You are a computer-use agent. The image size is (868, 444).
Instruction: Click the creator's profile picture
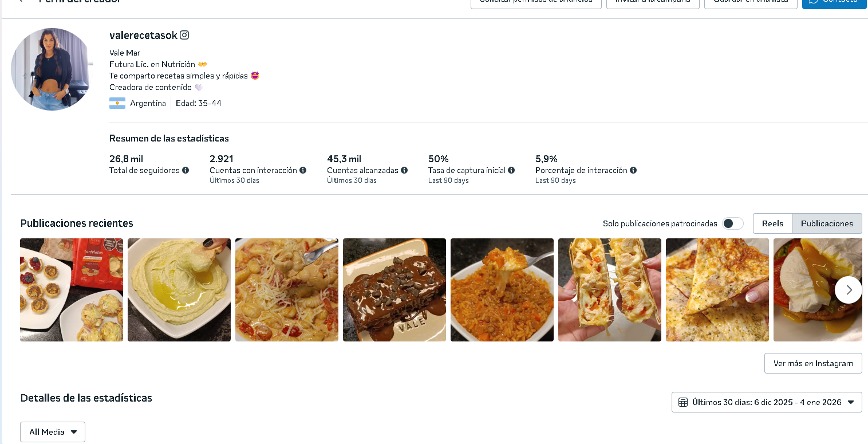click(52, 69)
